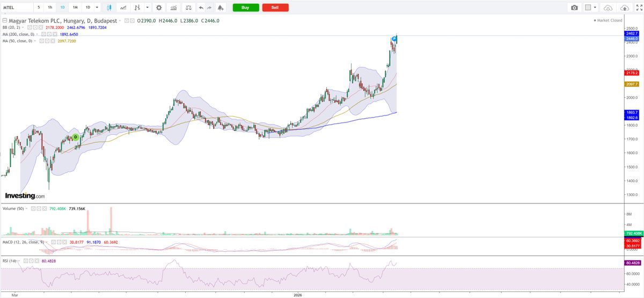Screen dimensions: 644x298
Task: Toggle visibility of Volume (50) indicator
Action: pyautogui.click(x=33, y=208)
